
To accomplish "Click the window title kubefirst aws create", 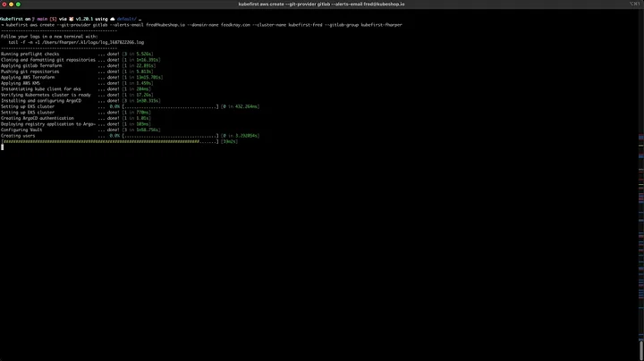I will 321,4.
